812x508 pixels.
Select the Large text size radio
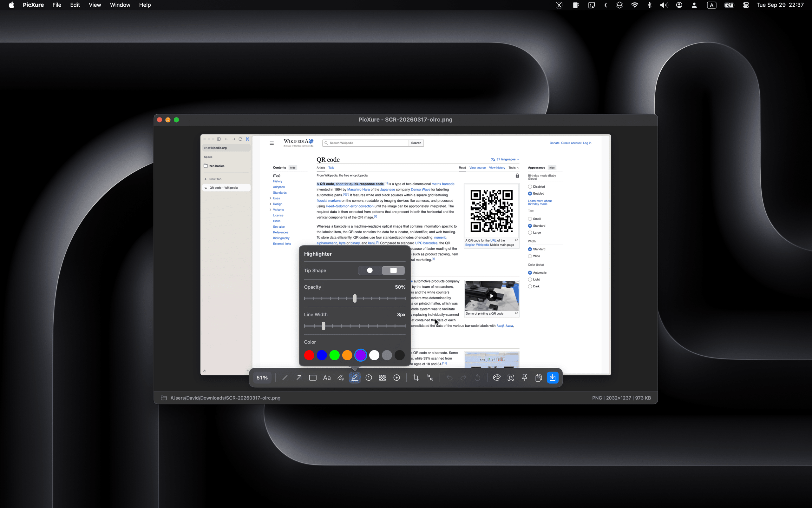530,232
